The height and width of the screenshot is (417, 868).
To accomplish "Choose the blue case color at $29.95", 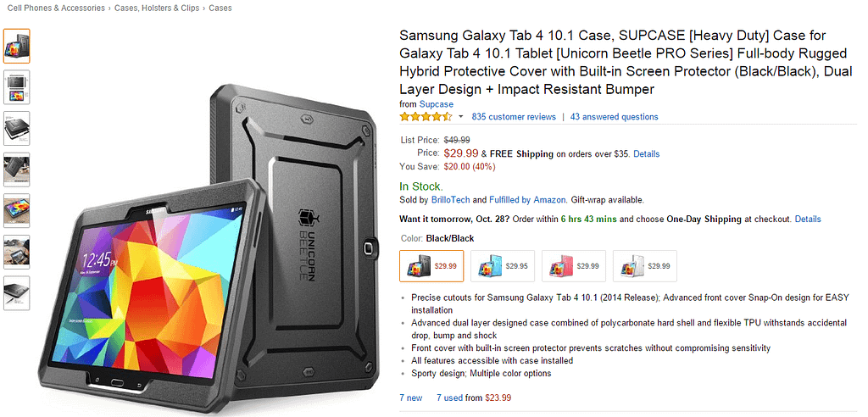I will [x=503, y=266].
